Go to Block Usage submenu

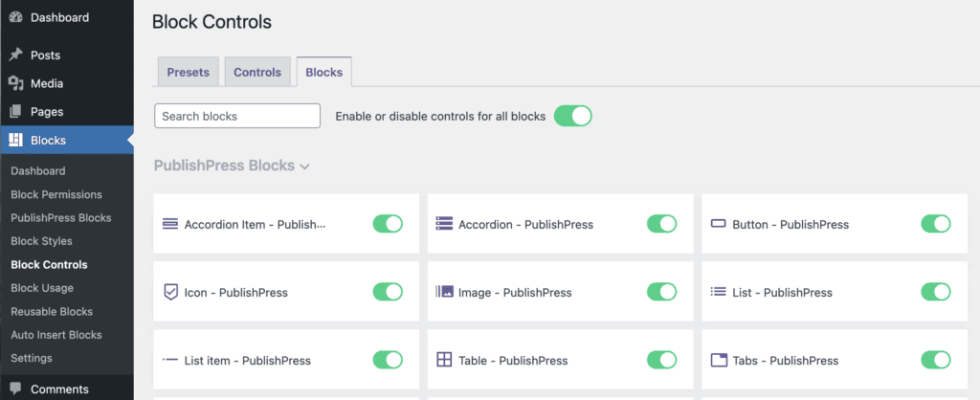(42, 287)
